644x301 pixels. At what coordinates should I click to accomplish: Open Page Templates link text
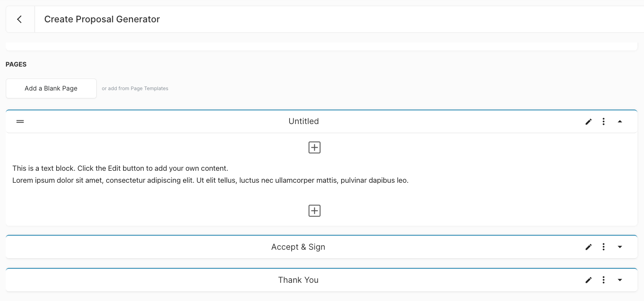(x=150, y=88)
